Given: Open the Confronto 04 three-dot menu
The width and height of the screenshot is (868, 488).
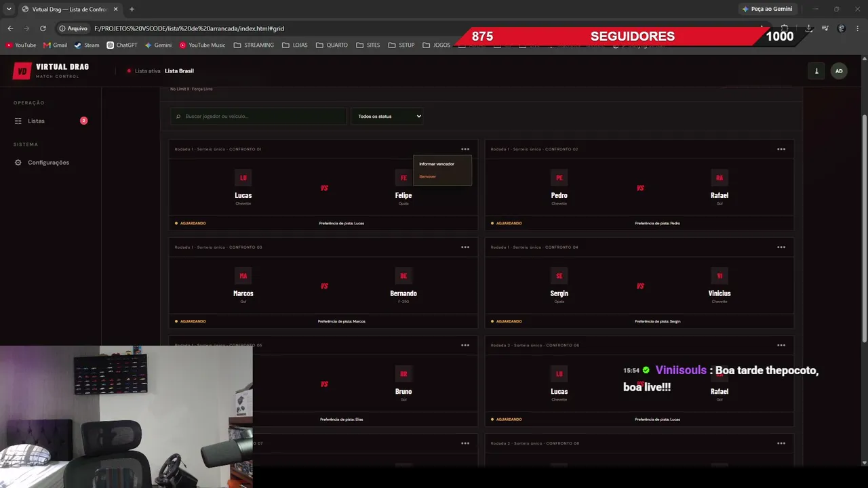Looking at the screenshot, I should coord(781,247).
